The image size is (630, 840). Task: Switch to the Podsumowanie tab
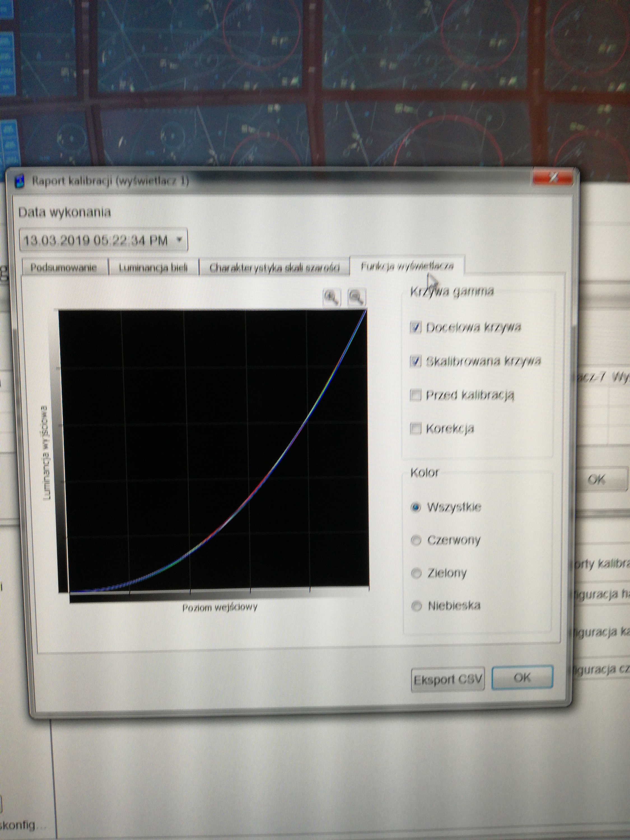pyautogui.click(x=63, y=268)
